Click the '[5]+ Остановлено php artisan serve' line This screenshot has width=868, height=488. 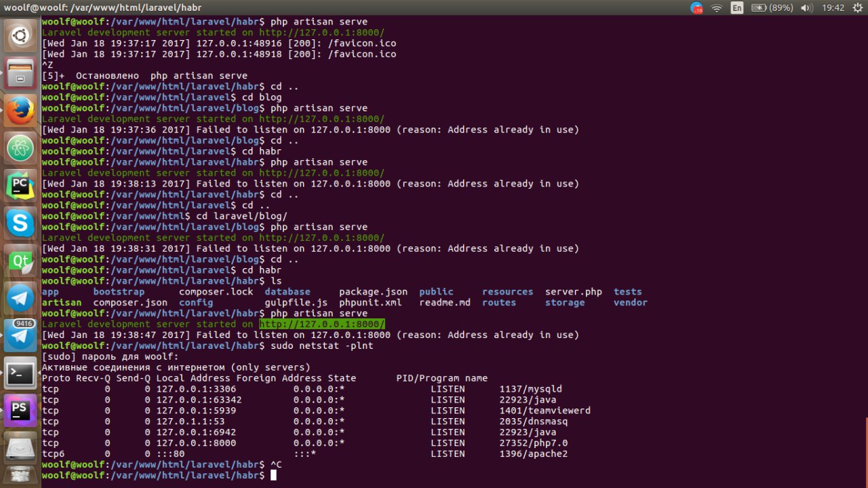144,75
